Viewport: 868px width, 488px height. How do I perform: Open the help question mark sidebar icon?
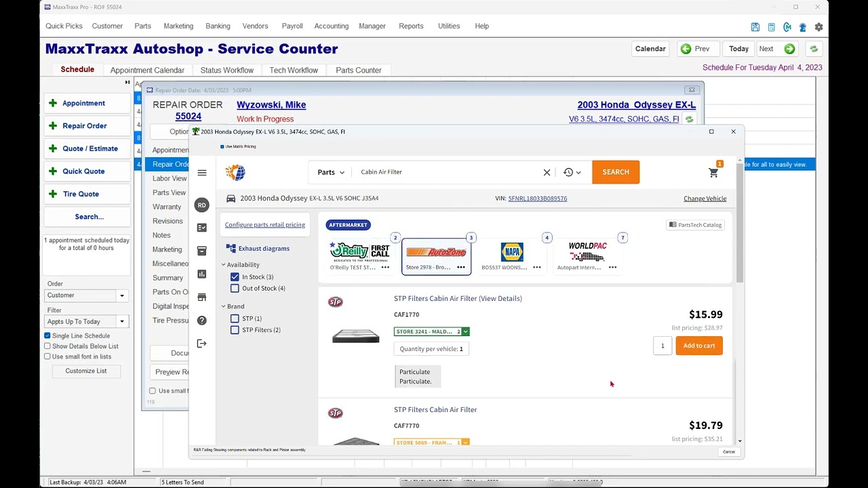[201, 320]
